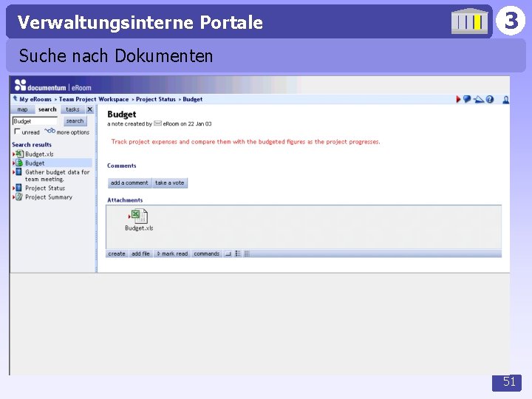Click the Attachments section heading

[x=125, y=199]
